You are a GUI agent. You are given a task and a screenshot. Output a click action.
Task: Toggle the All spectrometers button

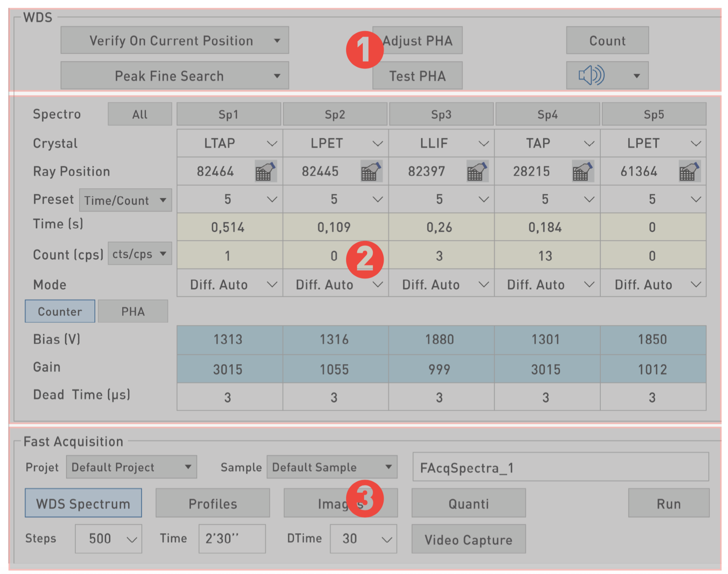coord(140,115)
